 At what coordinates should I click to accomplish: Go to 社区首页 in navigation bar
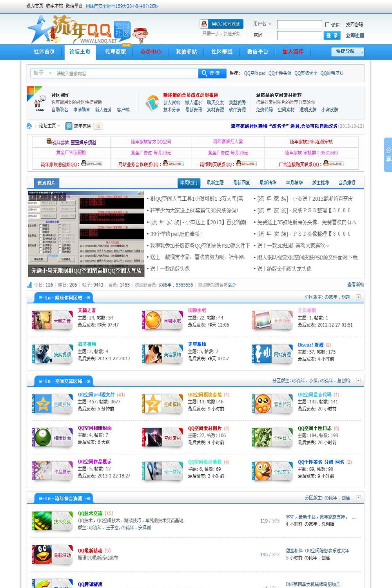click(44, 52)
